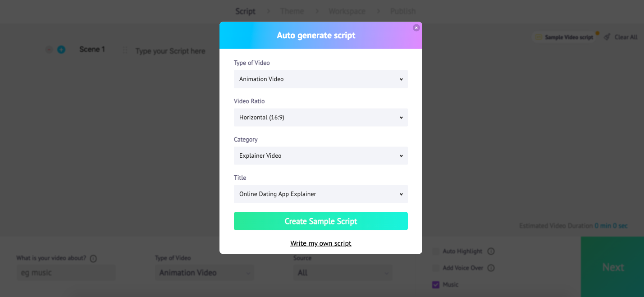Go to the Theme step tab
644x297 pixels.
pos(292,11)
